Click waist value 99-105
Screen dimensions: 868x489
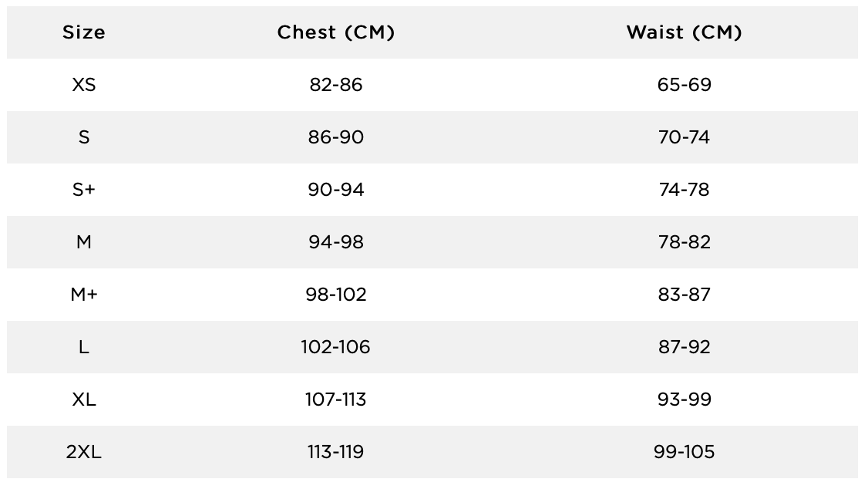click(x=685, y=452)
